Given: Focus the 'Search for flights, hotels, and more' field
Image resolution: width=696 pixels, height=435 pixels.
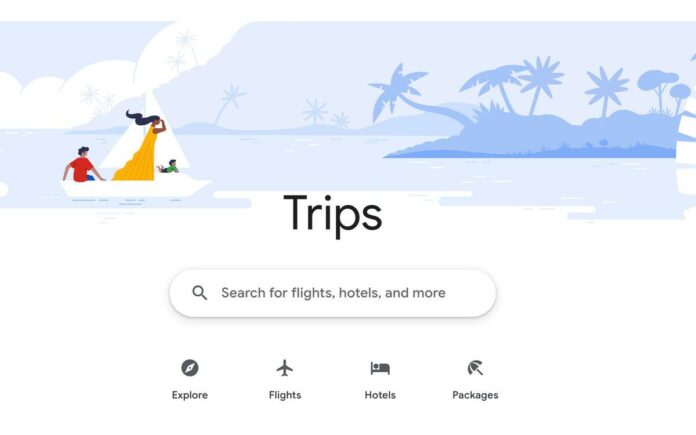Looking at the screenshot, I should coord(332,293).
